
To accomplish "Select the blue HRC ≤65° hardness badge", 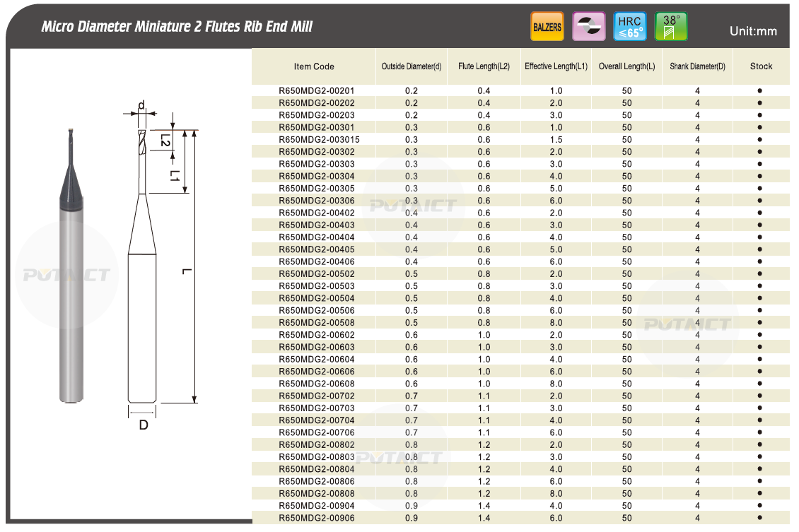I will (x=630, y=26).
